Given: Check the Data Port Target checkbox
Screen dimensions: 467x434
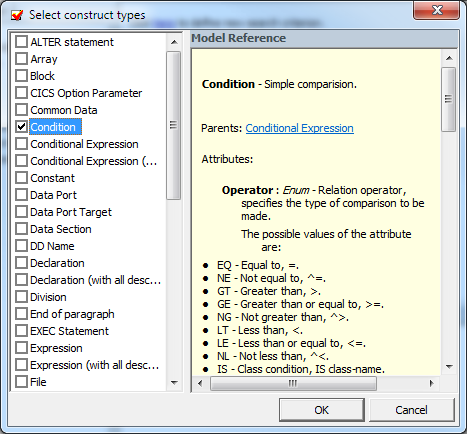Looking at the screenshot, I should [21, 212].
